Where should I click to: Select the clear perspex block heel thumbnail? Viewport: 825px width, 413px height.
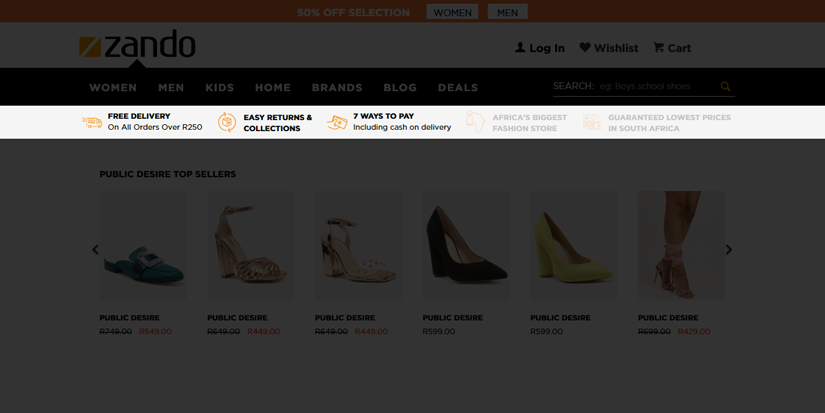(x=358, y=246)
